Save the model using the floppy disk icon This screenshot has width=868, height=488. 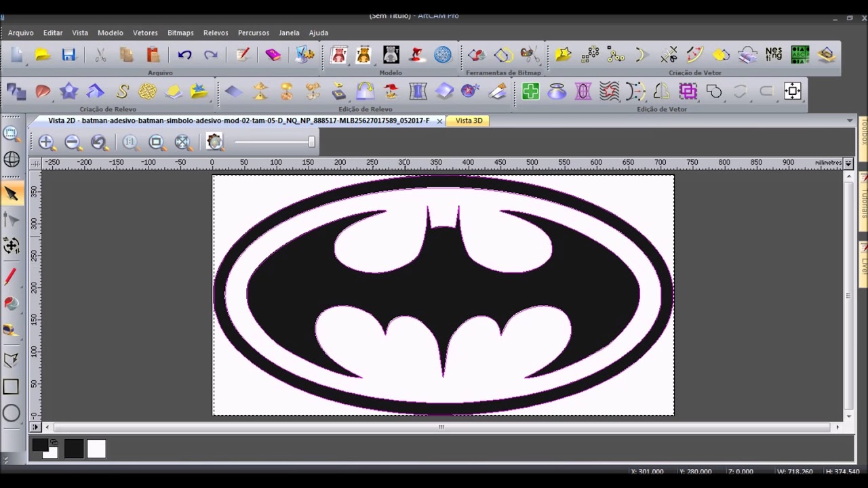pyautogui.click(x=68, y=55)
